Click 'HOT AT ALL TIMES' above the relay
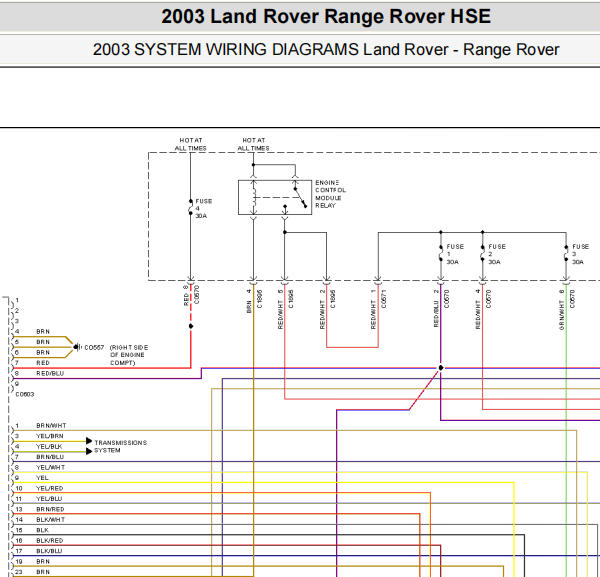 pyautogui.click(x=253, y=144)
